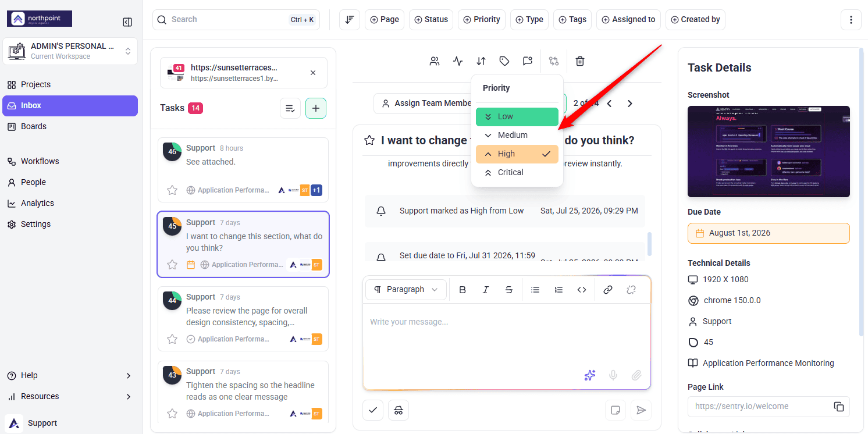
Task: Open the Sentry screenshot thumbnail
Action: point(769,151)
